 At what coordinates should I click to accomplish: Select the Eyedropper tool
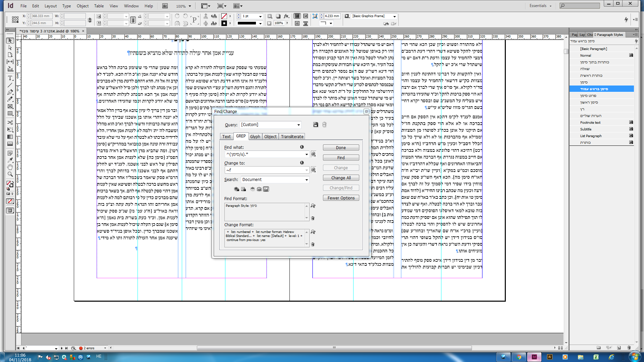[10, 160]
